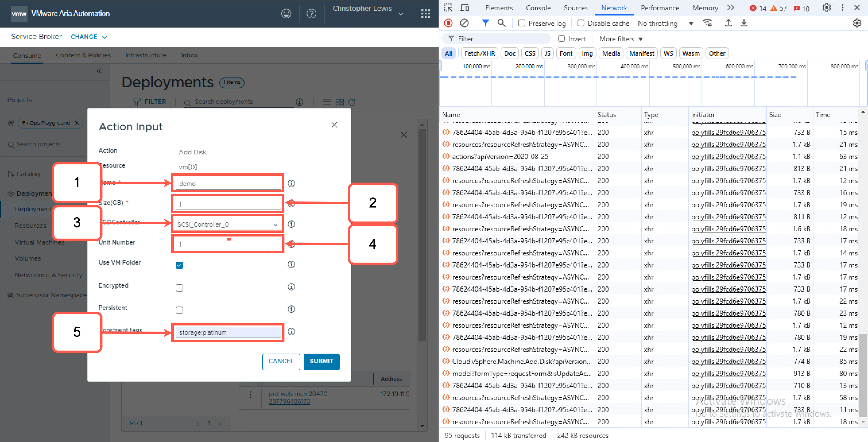Uncheck the Use VM Folder checkbox
This screenshot has height=442, width=868.
179,265
